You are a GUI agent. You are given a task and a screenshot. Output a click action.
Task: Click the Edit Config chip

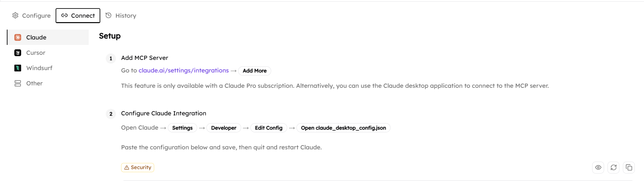(269, 128)
